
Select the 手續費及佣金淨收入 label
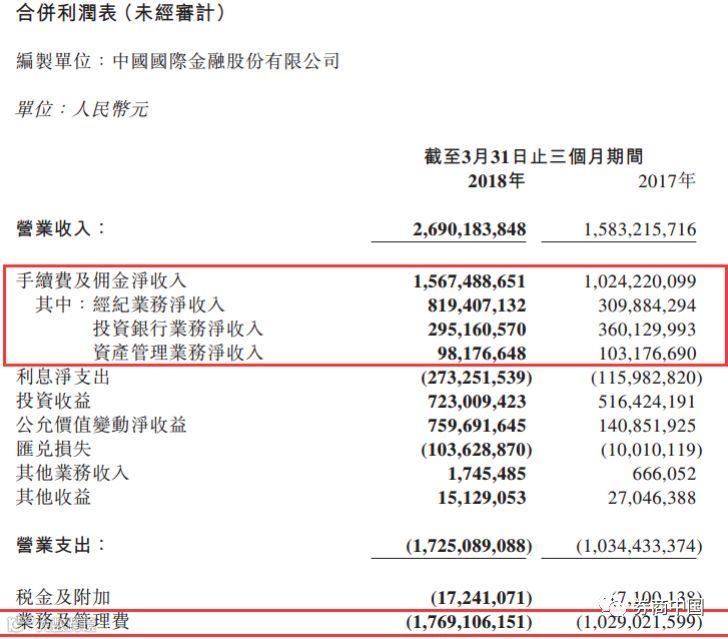pyautogui.click(x=101, y=281)
